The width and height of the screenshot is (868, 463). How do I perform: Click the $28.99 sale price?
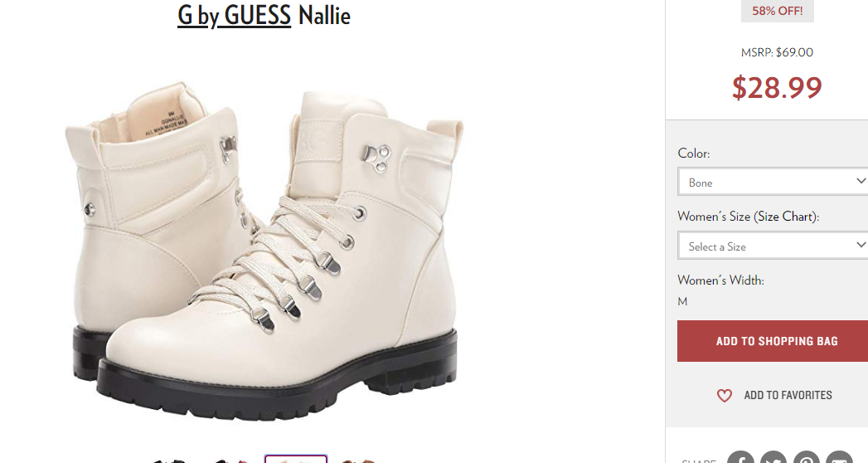tap(777, 87)
